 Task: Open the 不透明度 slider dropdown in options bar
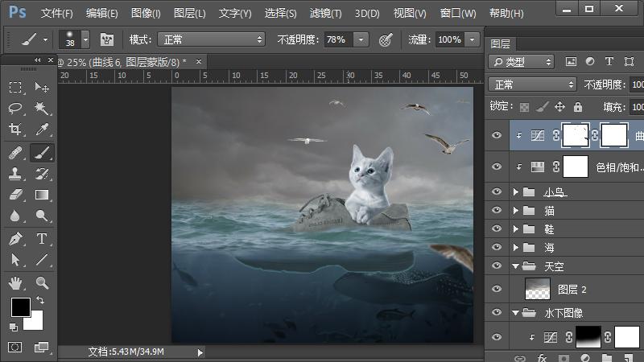[361, 39]
